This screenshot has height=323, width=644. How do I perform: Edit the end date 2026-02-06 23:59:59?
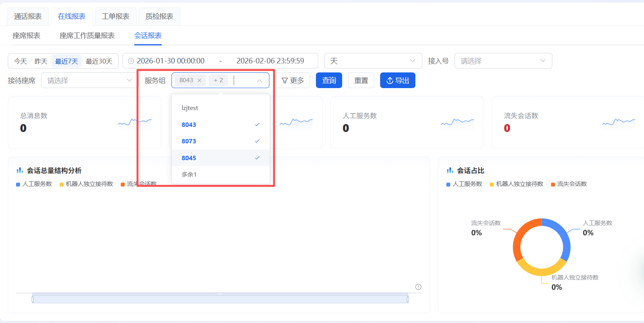pos(270,61)
